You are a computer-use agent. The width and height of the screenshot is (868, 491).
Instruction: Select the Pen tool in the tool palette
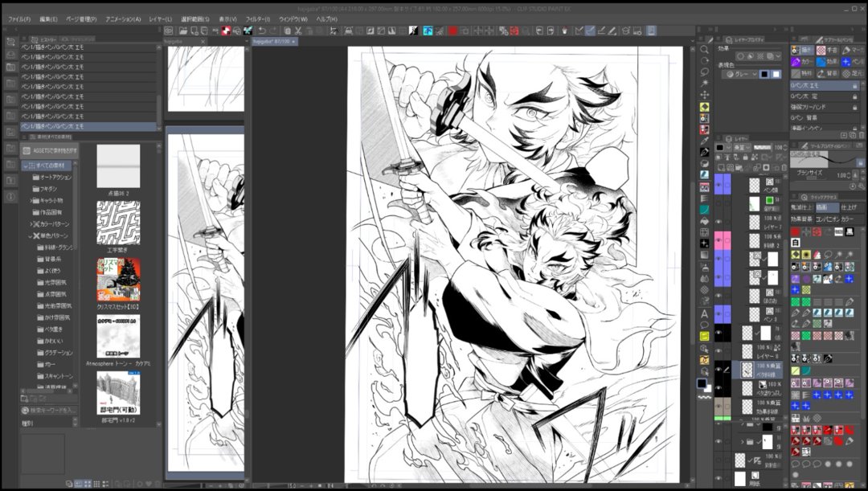704,152
